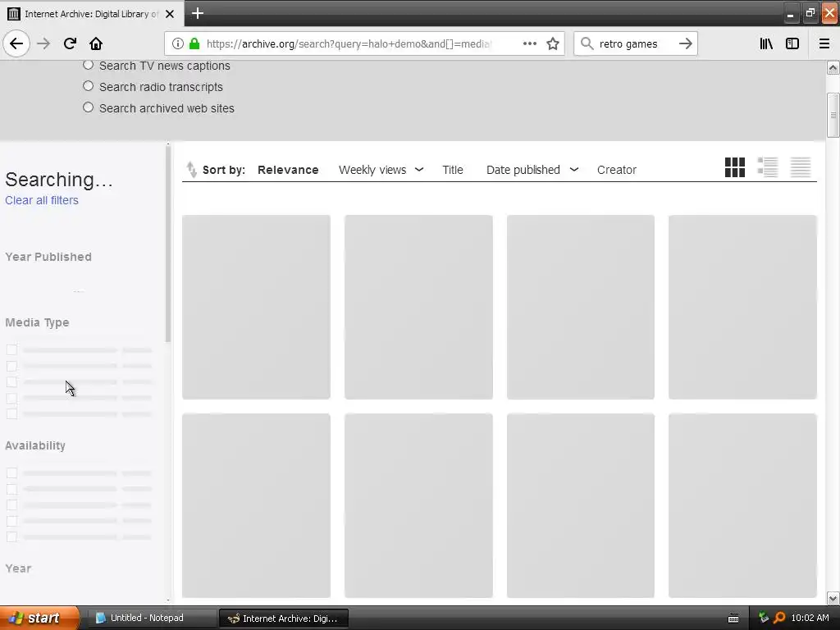Click the page scrollbar down arrow
The width and height of the screenshot is (840, 630).
[x=833, y=598]
